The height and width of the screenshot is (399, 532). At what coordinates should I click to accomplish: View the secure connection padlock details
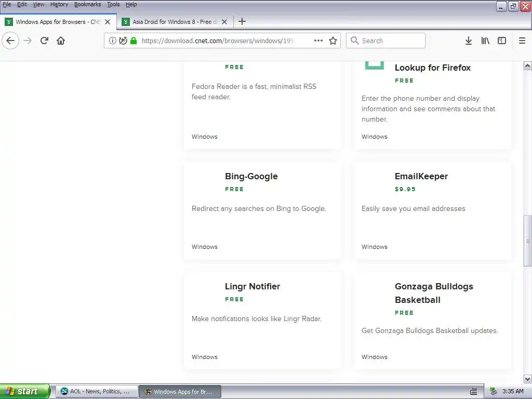134,41
